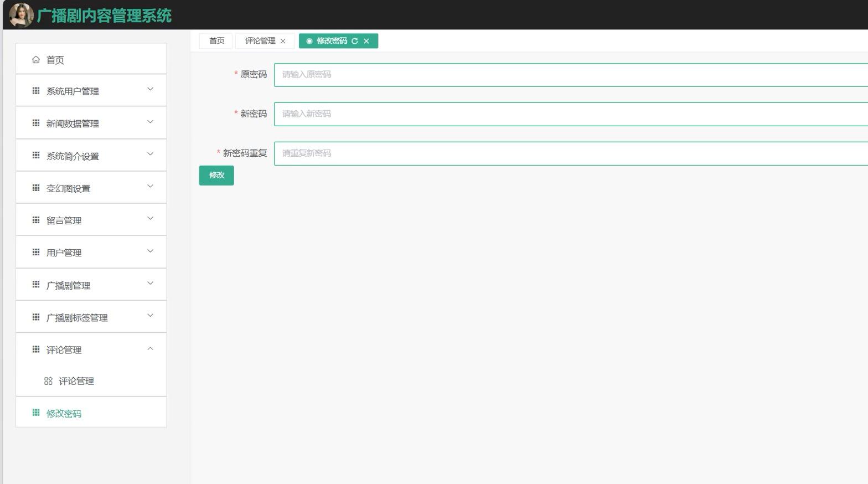The image size is (868, 484).
Task: Click the user avatar in header
Action: [x=21, y=15]
